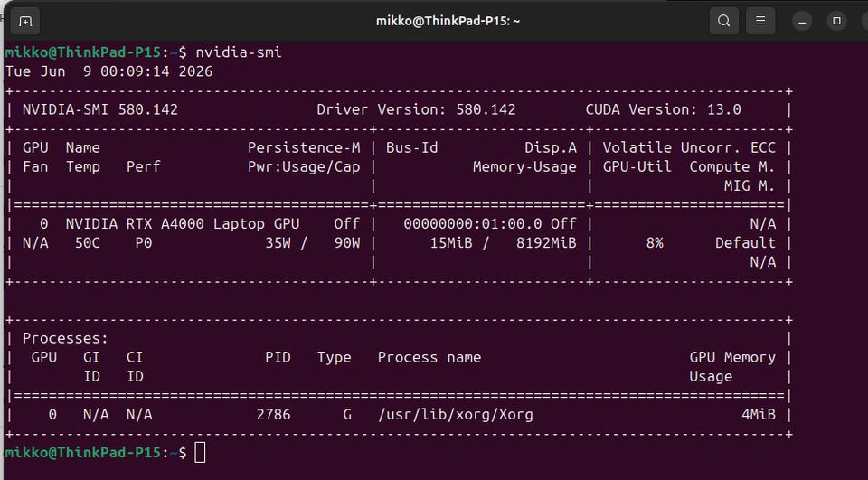Click the window title mikko@ThinkPad-P15
The width and height of the screenshot is (868, 480).
tap(448, 21)
